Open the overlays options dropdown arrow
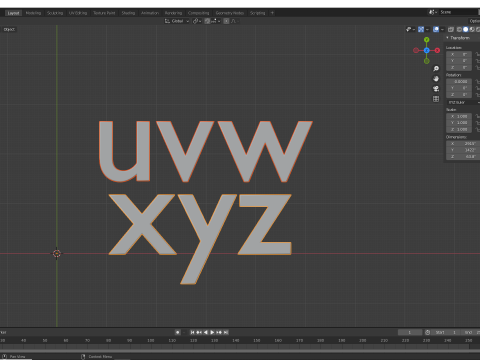The image size is (480, 360). click(442, 30)
